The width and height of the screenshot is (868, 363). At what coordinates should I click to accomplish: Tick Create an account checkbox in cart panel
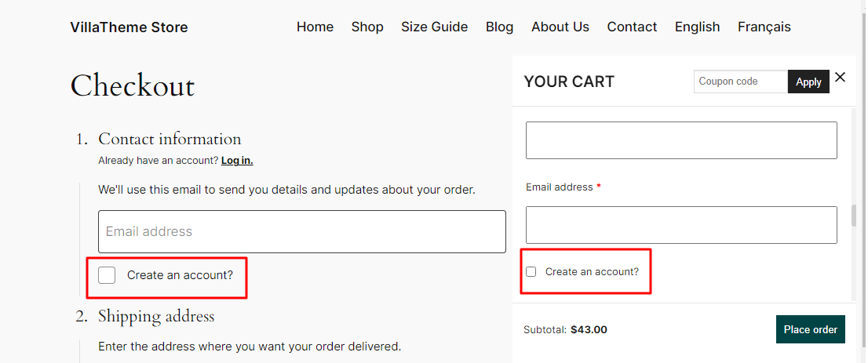pos(531,272)
